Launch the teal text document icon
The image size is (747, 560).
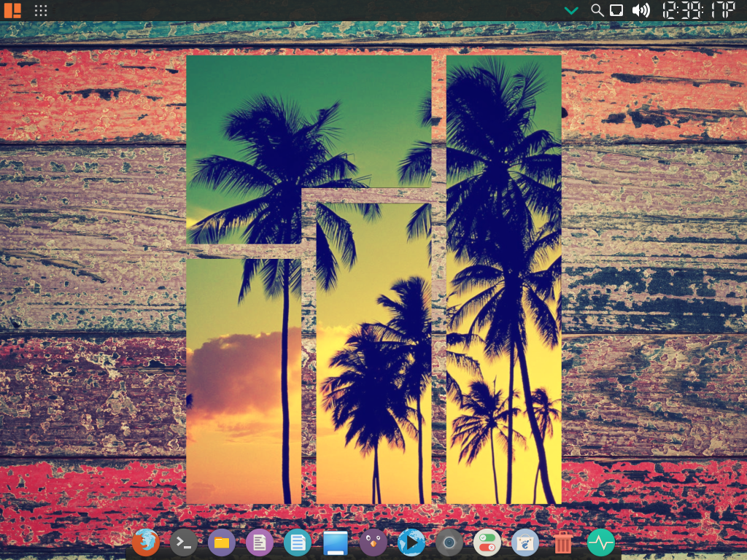[x=298, y=542]
